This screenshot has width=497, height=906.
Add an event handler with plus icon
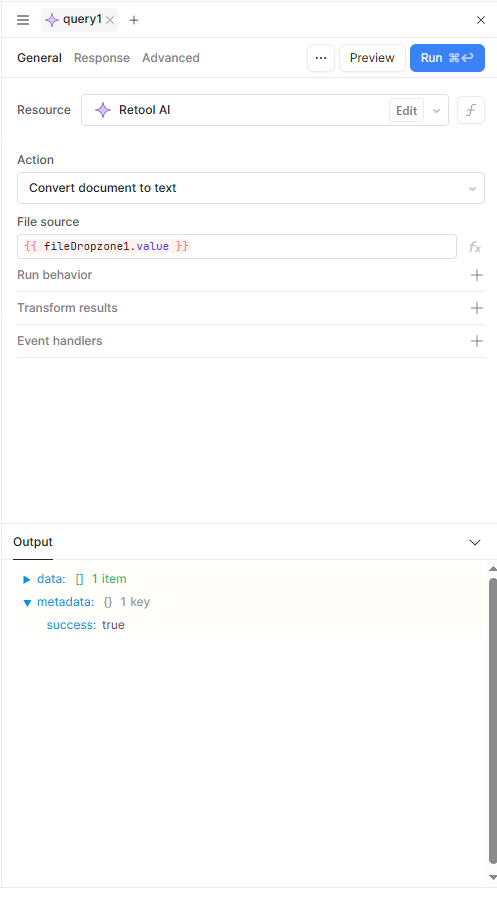click(x=476, y=341)
